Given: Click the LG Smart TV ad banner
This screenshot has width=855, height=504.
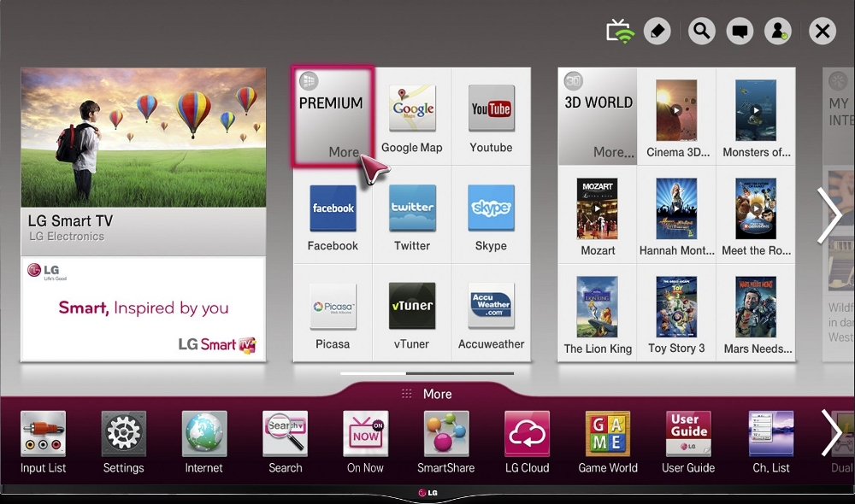Looking at the screenshot, I should pos(144,309).
